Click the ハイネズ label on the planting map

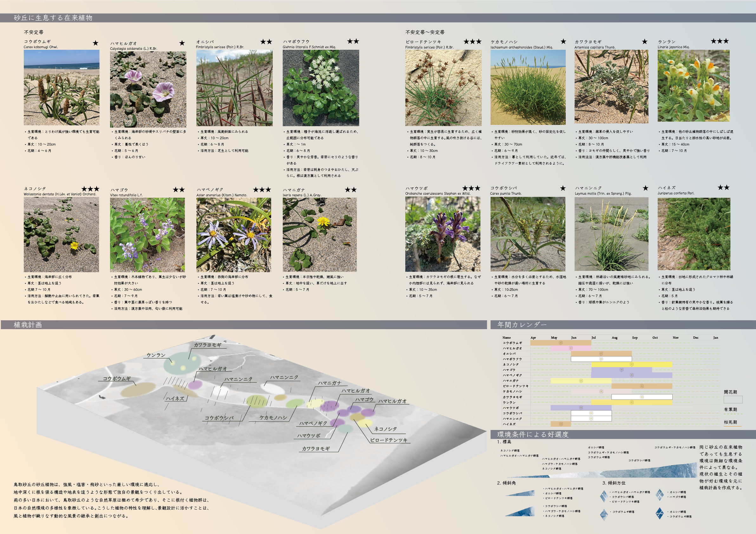[x=175, y=398]
